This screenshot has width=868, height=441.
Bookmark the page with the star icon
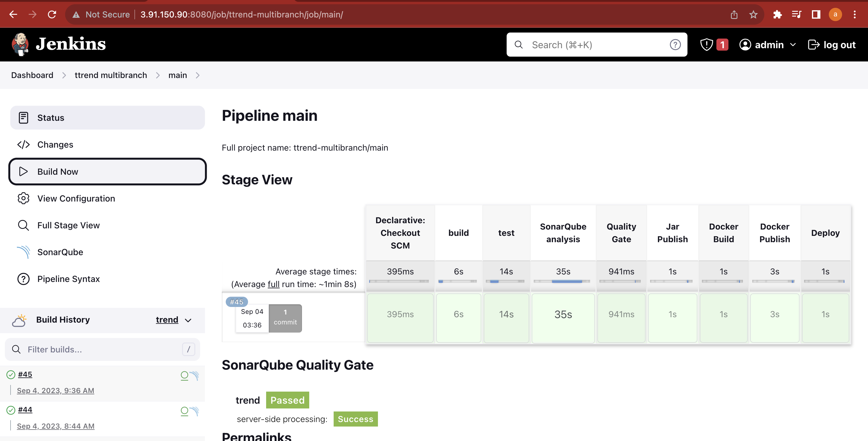[753, 14]
